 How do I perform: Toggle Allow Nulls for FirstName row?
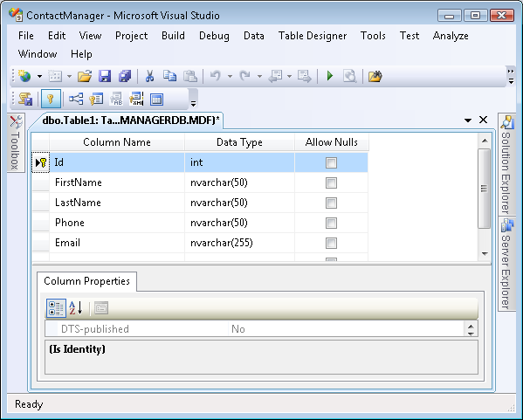331,182
